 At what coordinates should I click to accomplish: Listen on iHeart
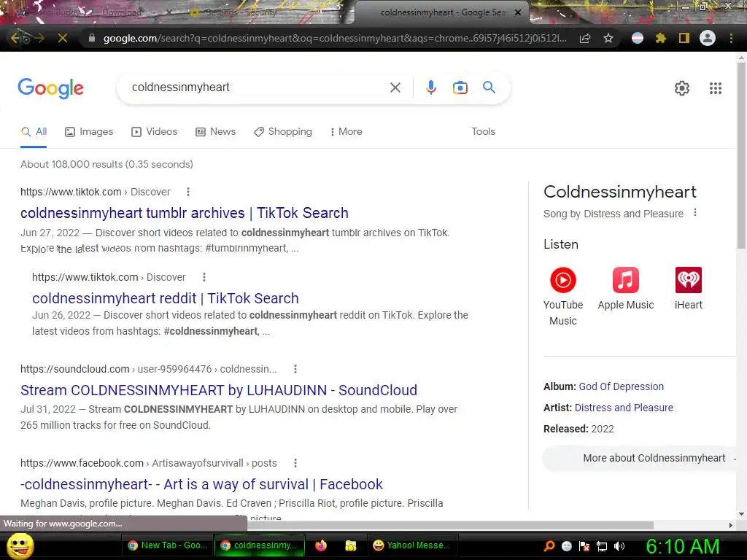(x=689, y=289)
